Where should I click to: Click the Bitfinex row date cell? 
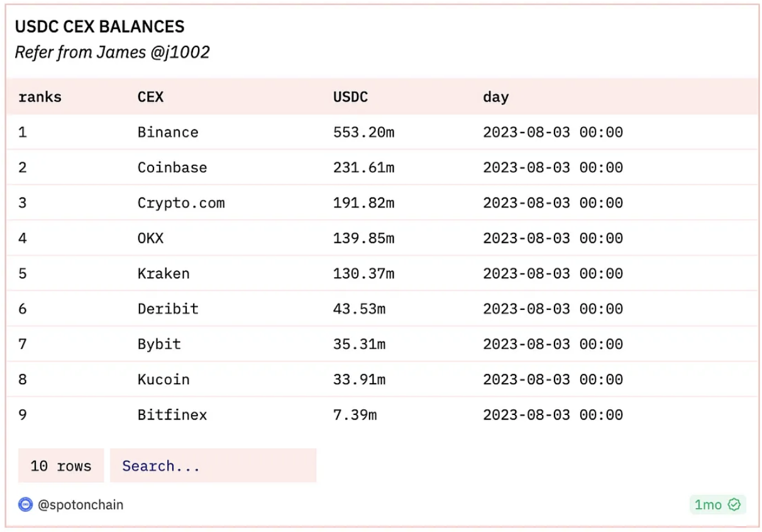(553, 414)
